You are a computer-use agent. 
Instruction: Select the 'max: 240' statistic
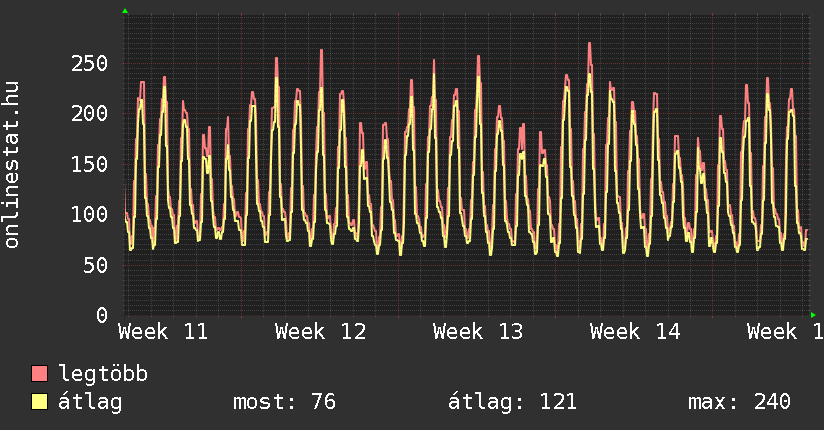click(739, 402)
